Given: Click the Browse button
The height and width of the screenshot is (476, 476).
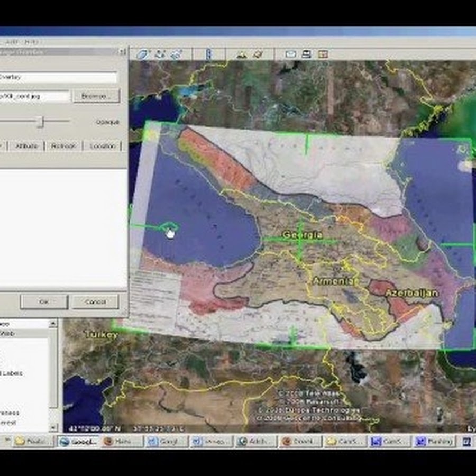Looking at the screenshot, I should [96, 96].
